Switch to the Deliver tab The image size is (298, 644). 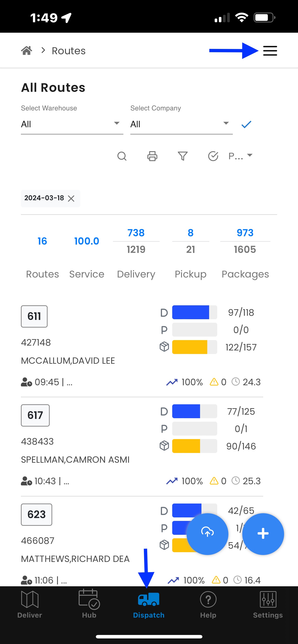[x=30, y=605]
